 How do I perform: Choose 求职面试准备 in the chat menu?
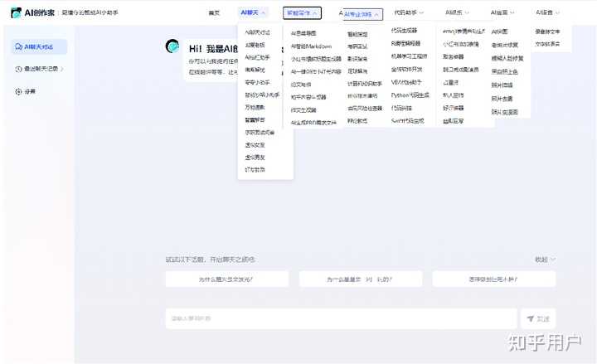click(260, 133)
